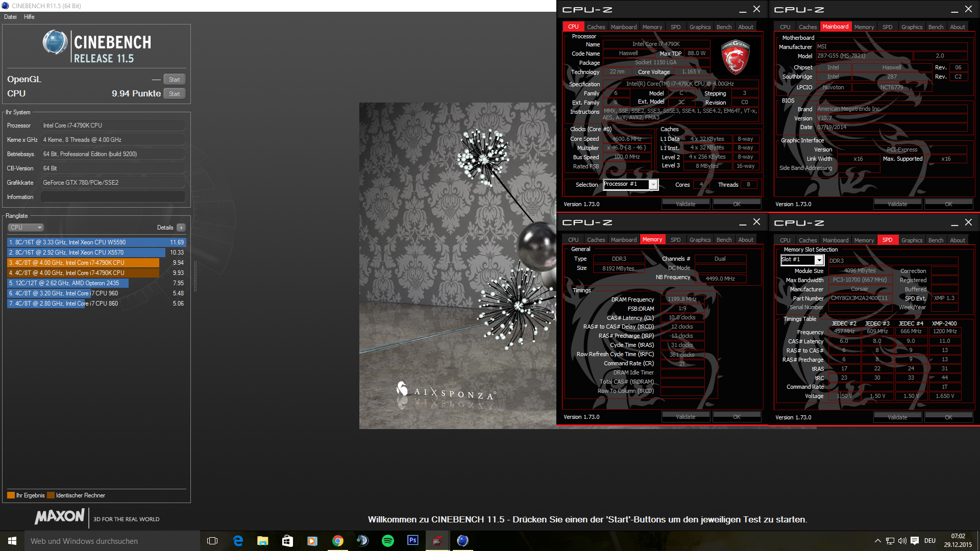980x551 pixels.
Task: Open network status tray icon
Action: point(890,541)
